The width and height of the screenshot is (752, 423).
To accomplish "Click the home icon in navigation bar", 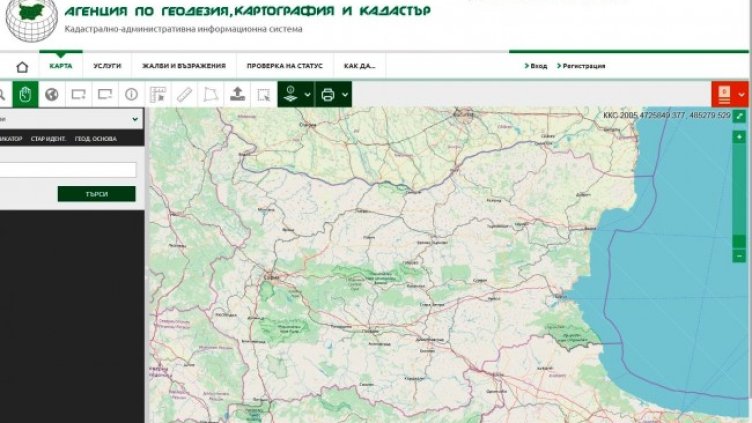I will point(22,67).
